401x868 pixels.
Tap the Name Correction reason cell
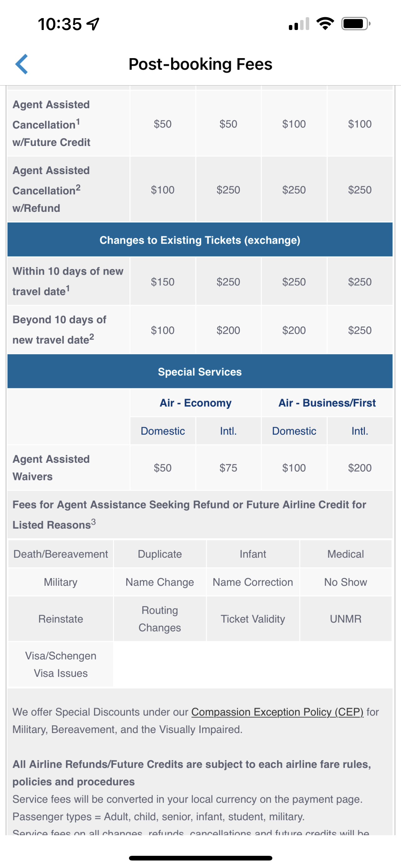tap(253, 582)
